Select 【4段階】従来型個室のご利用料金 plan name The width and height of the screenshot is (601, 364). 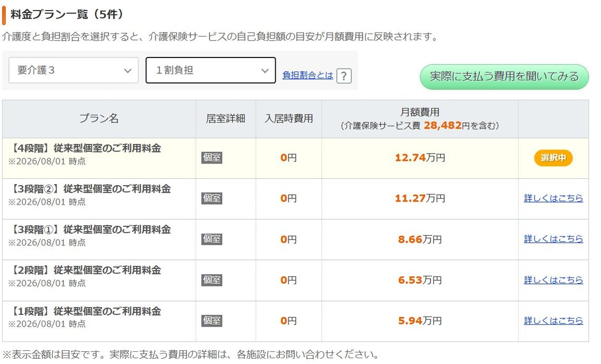[x=84, y=148]
